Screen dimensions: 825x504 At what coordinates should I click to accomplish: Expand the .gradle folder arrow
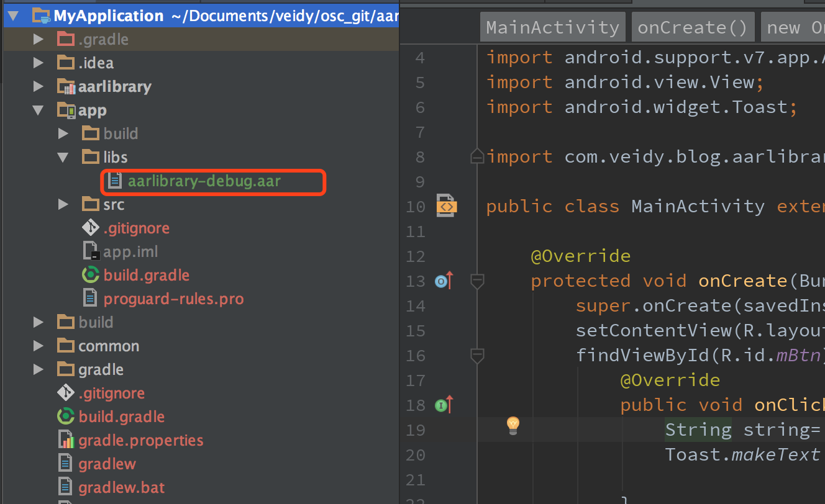39,40
